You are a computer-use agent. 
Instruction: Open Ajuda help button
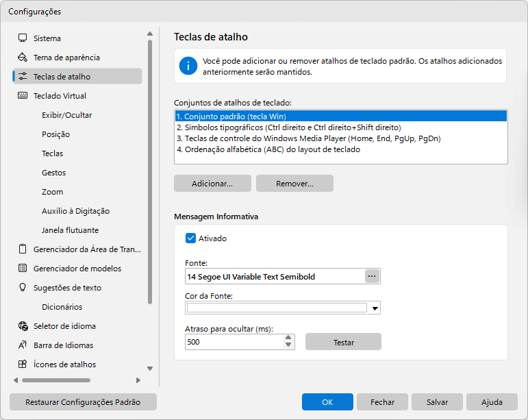point(492,402)
